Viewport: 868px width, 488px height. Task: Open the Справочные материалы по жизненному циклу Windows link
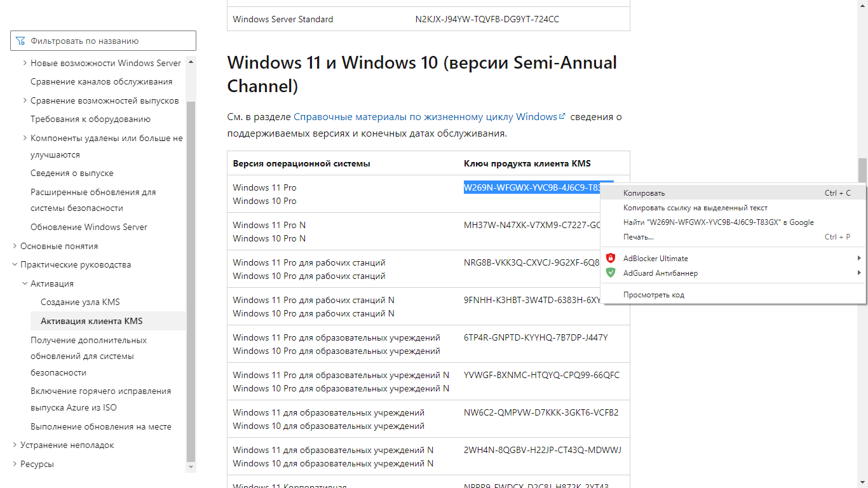click(x=425, y=117)
